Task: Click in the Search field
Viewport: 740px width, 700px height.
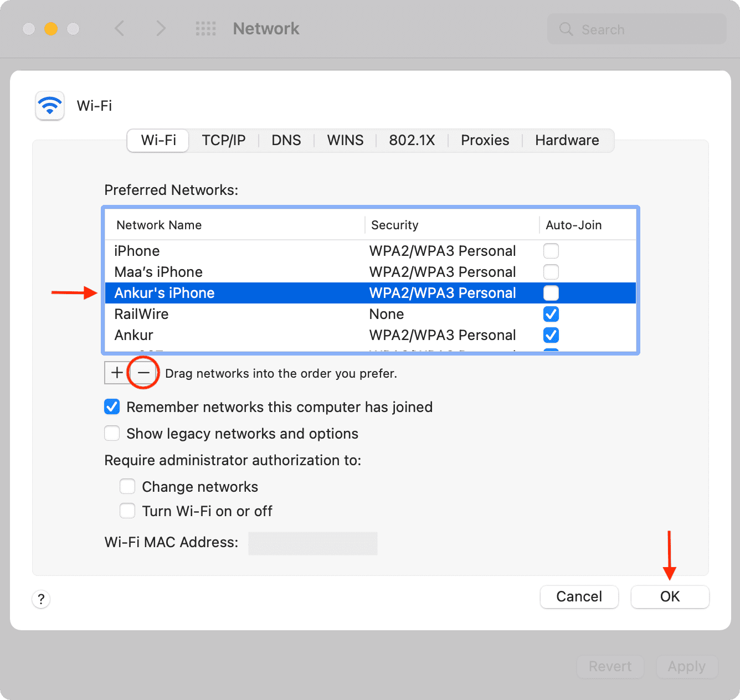Action: [636, 29]
